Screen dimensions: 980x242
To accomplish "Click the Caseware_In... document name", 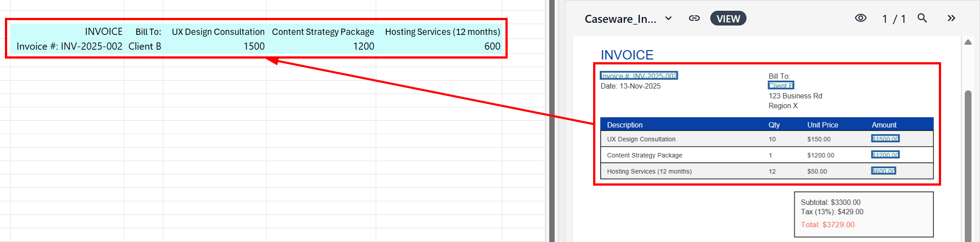I will point(620,19).
